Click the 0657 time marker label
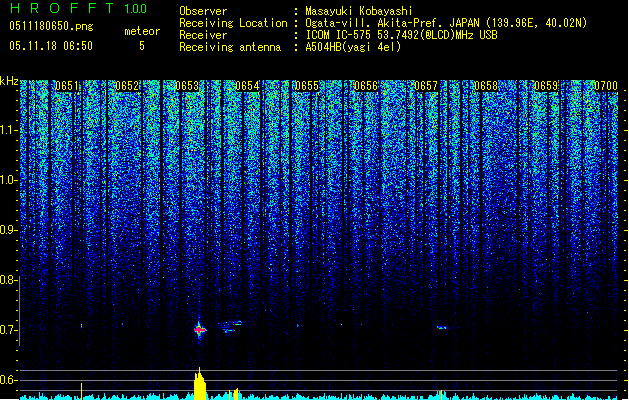629x400 pixels. pos(426,86)
